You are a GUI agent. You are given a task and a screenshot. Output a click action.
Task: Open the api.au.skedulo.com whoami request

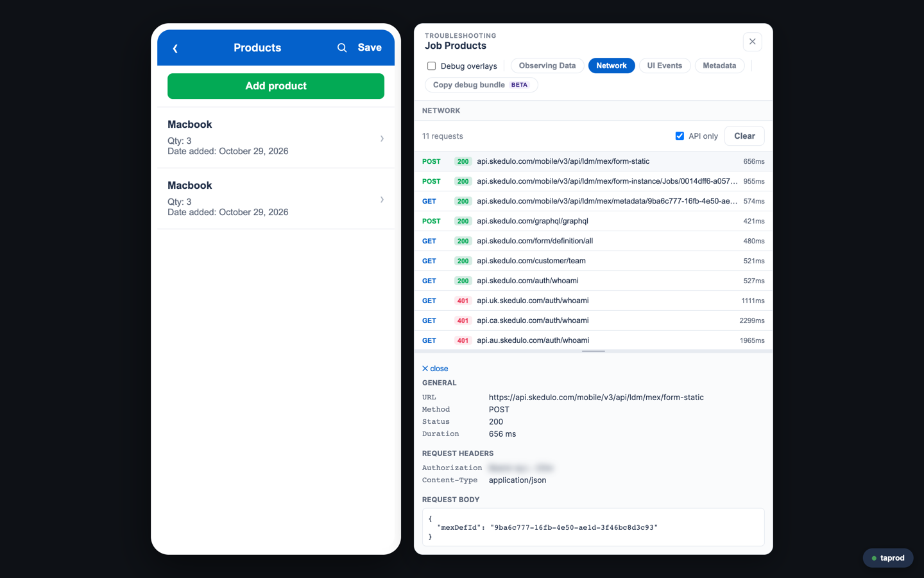tap(594, 340)
